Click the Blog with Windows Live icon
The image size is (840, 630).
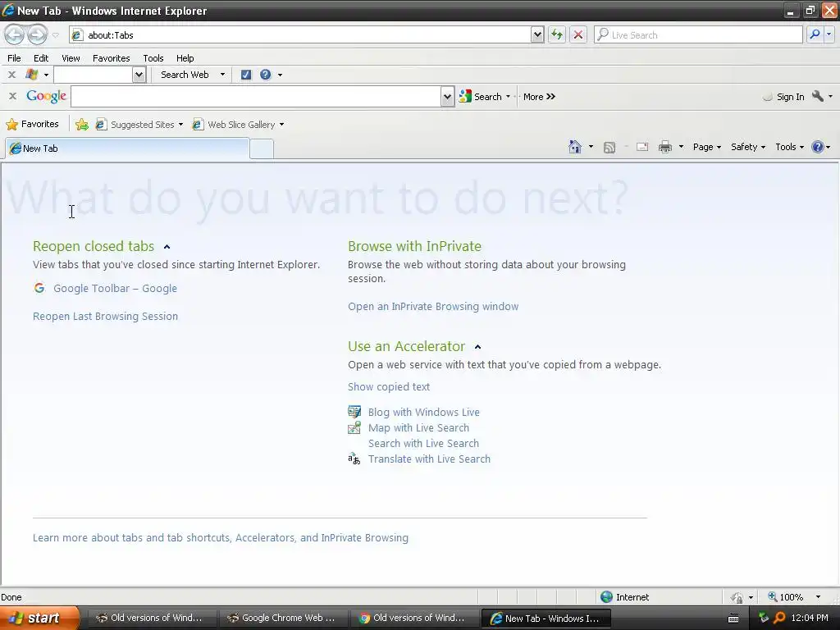pyautogui.click(x=354, y=412)
